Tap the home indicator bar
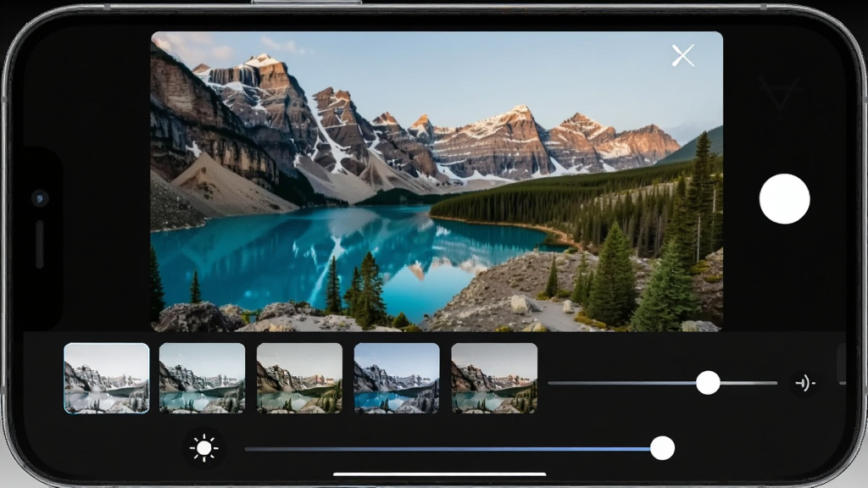 [x=440, y=474]
